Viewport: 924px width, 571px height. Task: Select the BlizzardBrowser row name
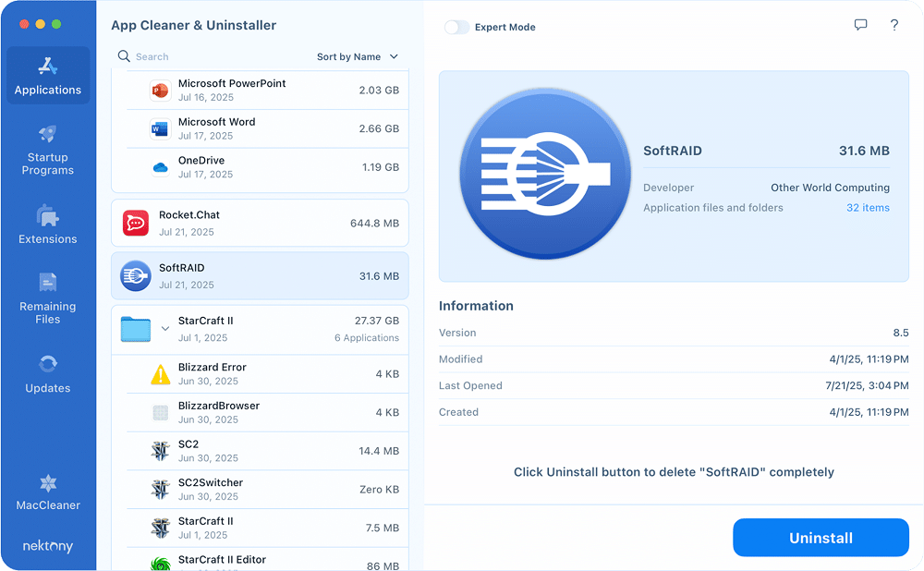(219, 406)
